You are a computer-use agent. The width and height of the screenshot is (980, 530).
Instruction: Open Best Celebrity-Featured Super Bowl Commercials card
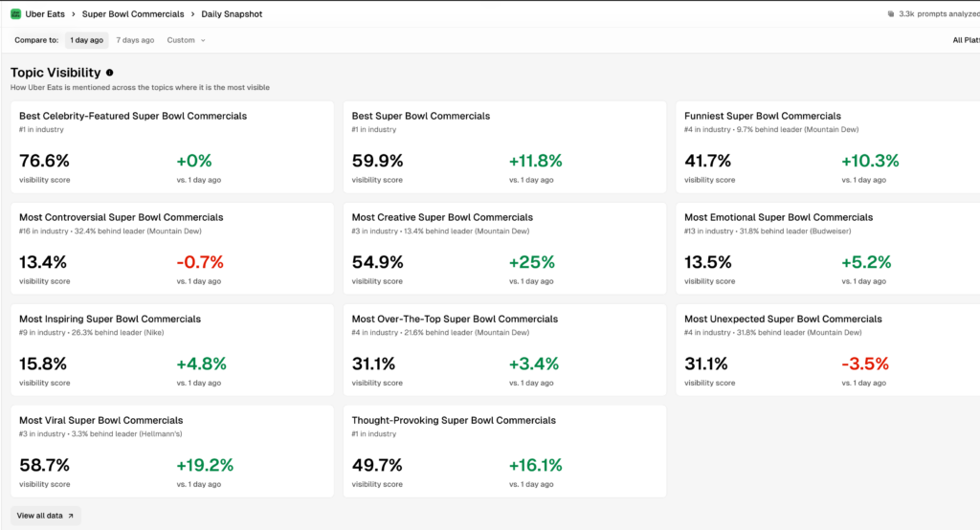[x=172, y=146]
